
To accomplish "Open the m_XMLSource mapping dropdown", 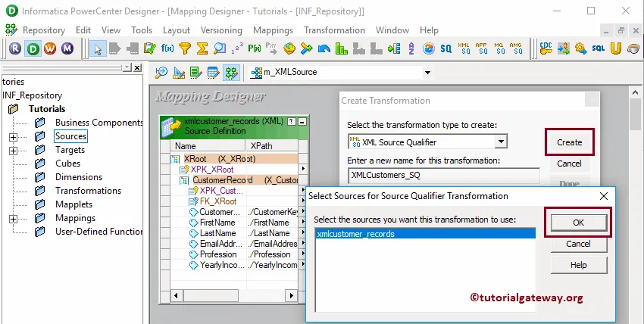I will coord(427,73).
